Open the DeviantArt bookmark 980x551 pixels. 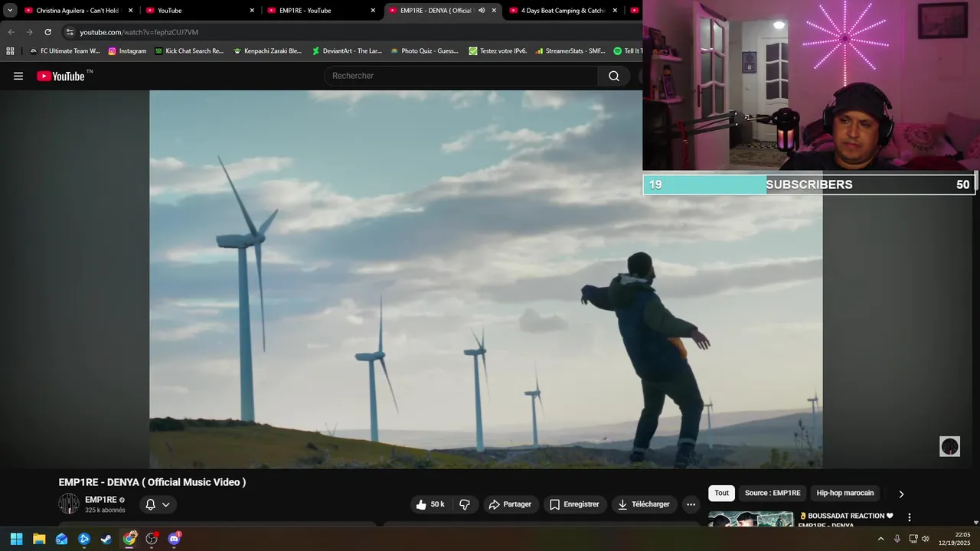click(347, 51)
